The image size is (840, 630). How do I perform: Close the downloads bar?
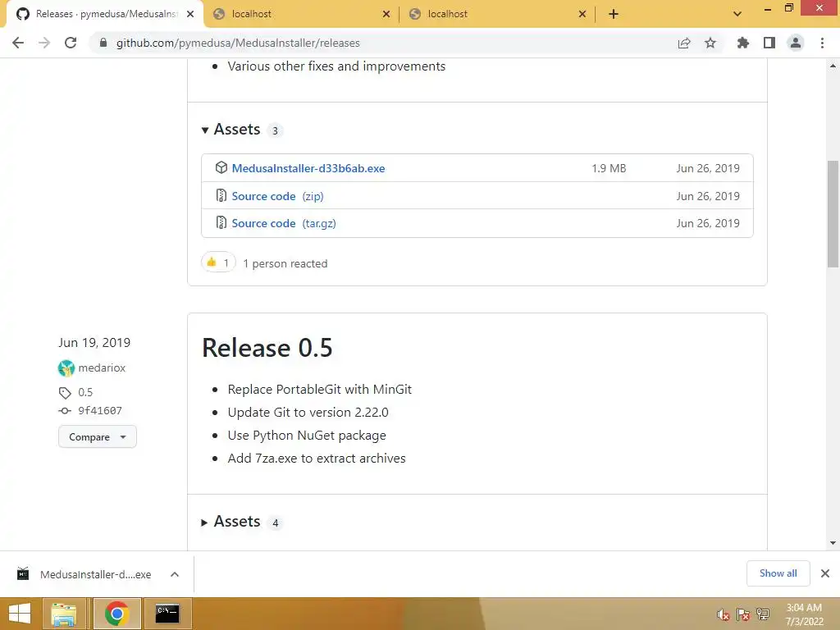pos(825,573)
